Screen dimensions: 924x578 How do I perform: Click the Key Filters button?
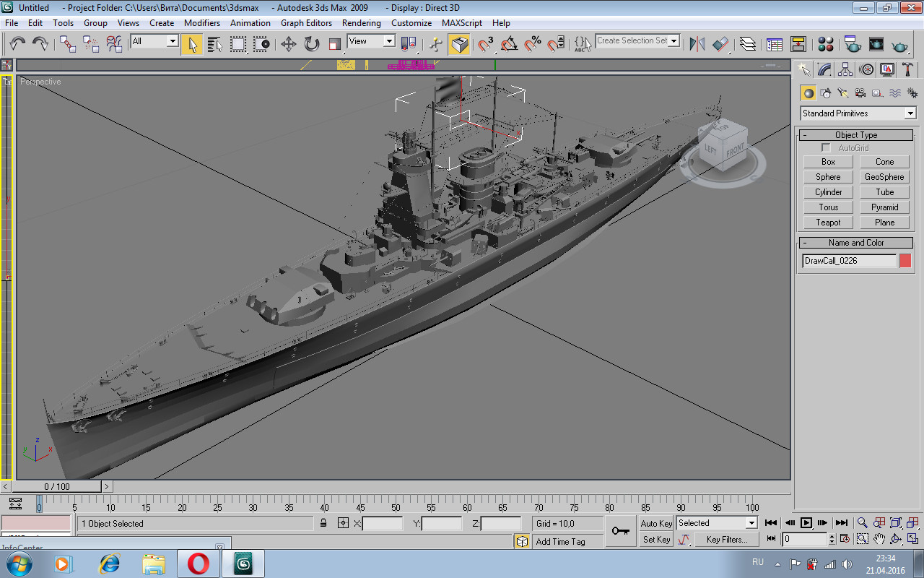point(726,540)
